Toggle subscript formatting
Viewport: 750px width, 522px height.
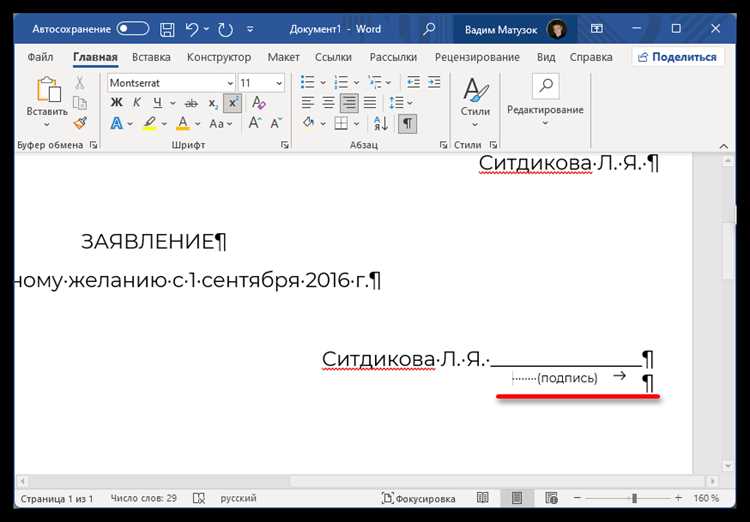tap(213, 103)
